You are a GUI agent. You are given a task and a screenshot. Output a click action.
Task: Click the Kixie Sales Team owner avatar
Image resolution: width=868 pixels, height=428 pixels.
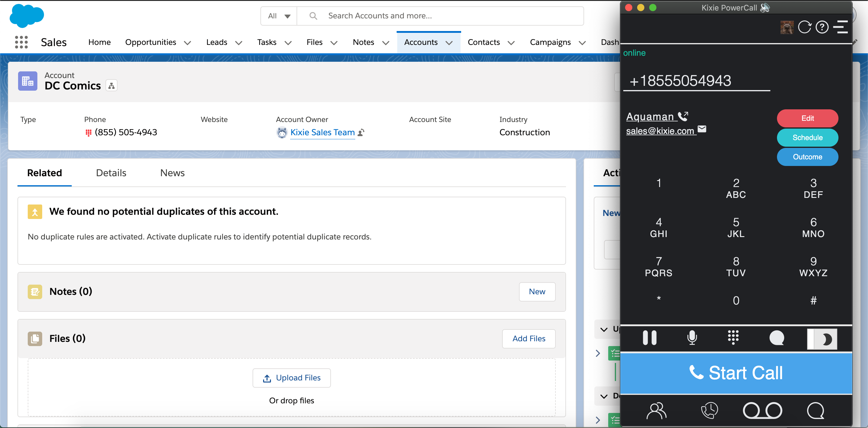pos(282,132)
